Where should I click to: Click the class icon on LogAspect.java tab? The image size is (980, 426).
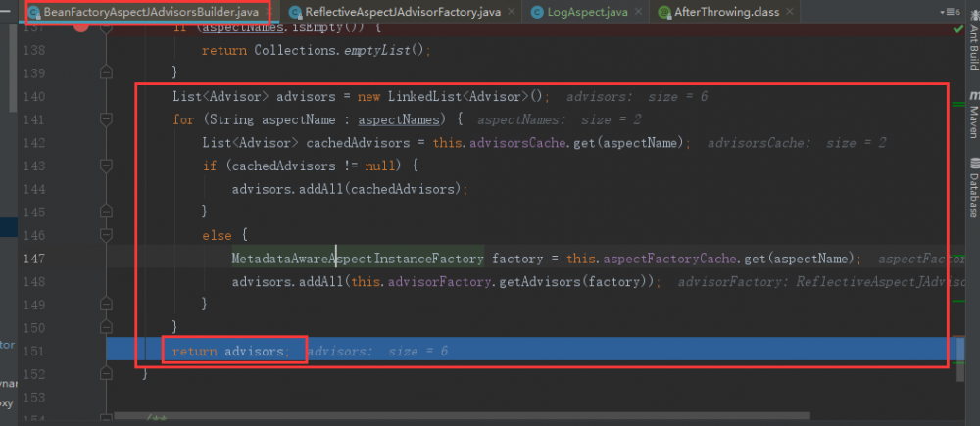537,12
